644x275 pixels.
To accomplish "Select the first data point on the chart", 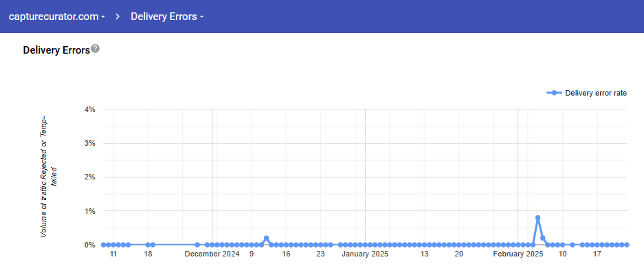I will click(104, 245).
